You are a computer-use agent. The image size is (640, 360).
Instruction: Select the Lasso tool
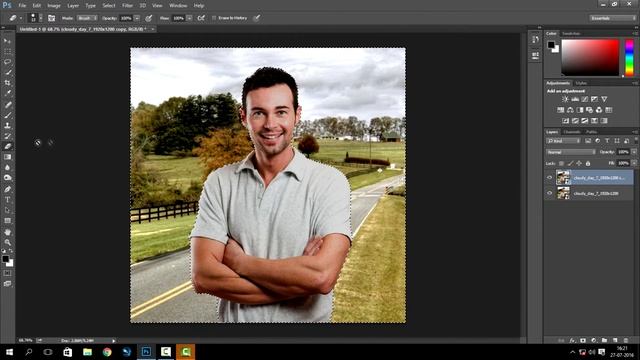7,62
